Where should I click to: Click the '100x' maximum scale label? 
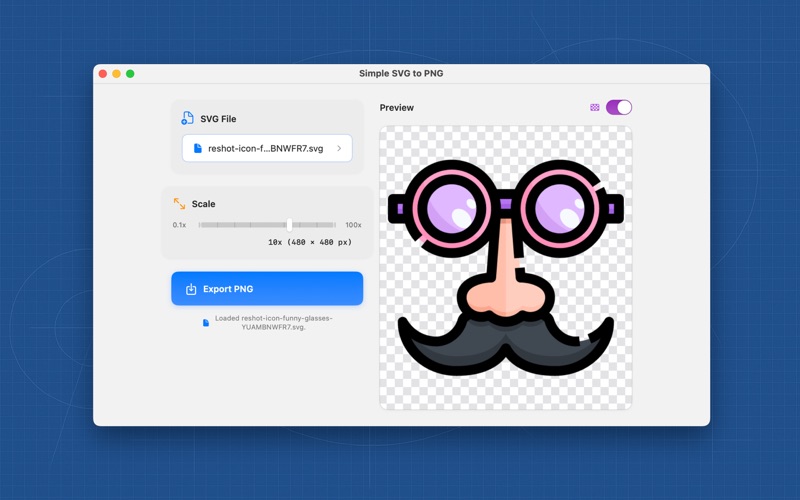353,225
